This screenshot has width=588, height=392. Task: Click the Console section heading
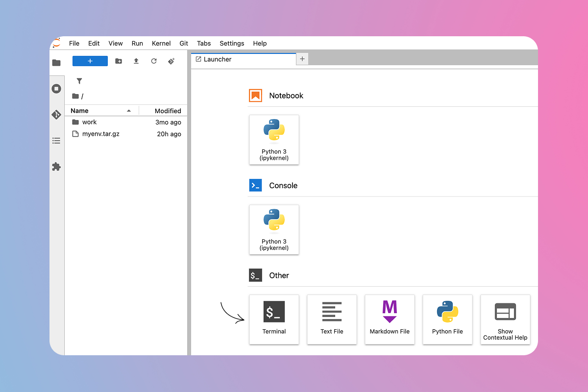tap(283, 185)
